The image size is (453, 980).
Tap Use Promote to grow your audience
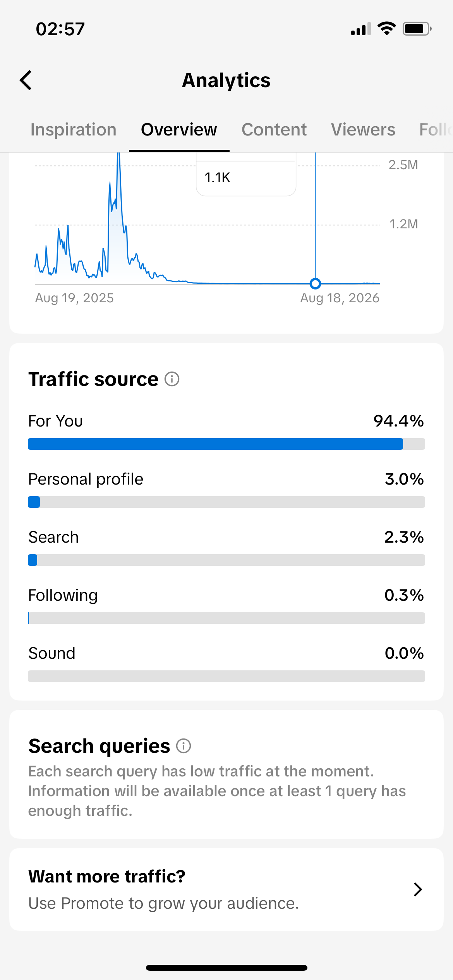pyautogui.click(x=163, y=903)
